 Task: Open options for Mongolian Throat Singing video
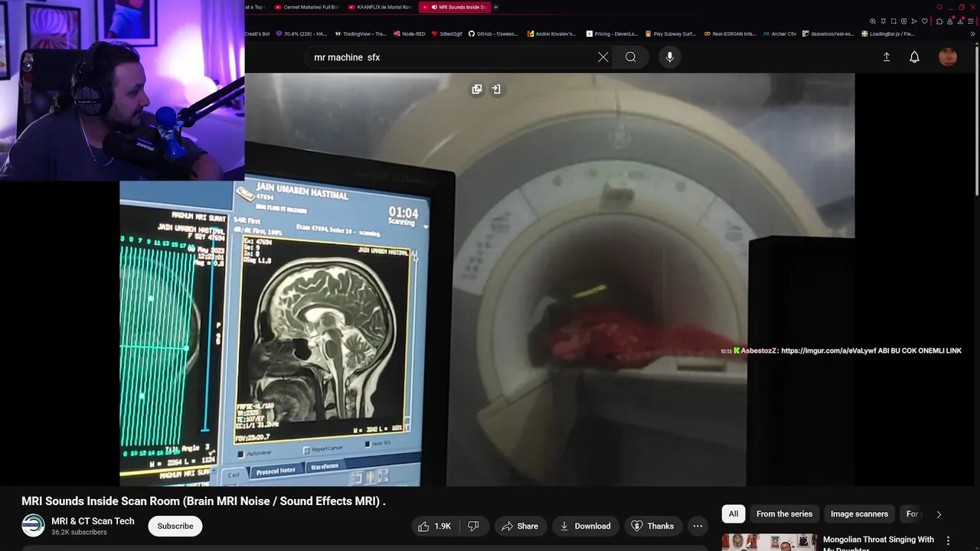coord(949,540)
